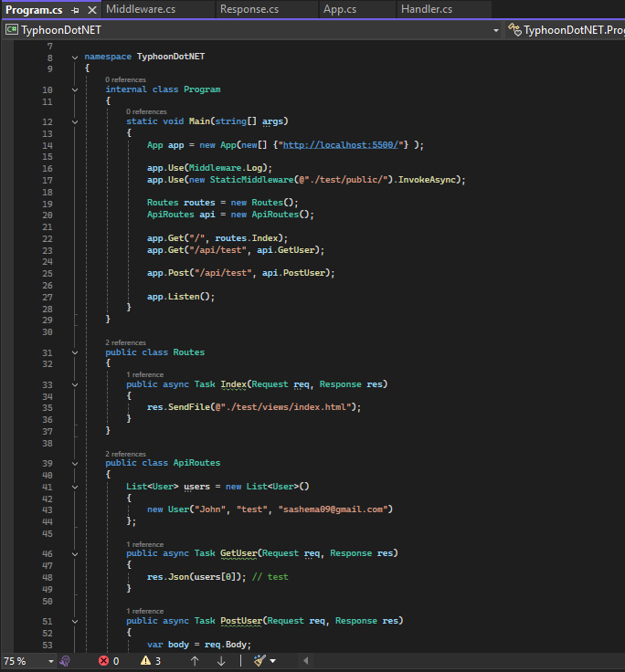Collapse the PostUser method block
Screen dimensions: 625x672
pos(75,622)
